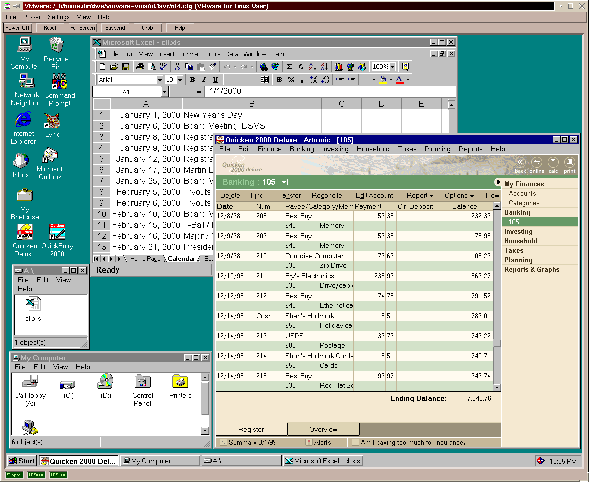Viewport: 589px width, 482px height.
Task: Click the Copy icon in Excel toolbar
Action: 189,66
